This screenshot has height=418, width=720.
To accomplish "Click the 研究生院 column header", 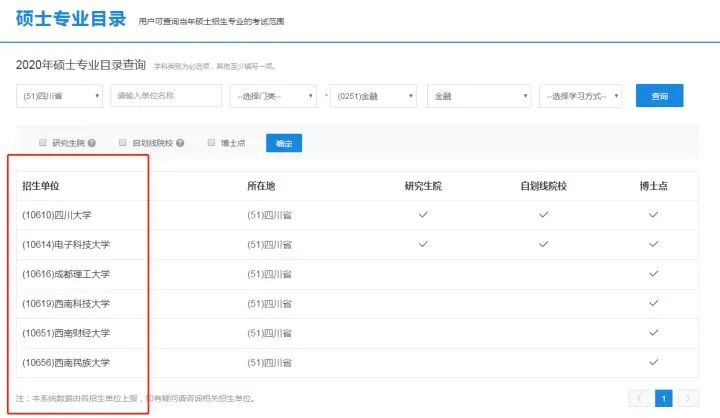I will click(x=423, y=186).
